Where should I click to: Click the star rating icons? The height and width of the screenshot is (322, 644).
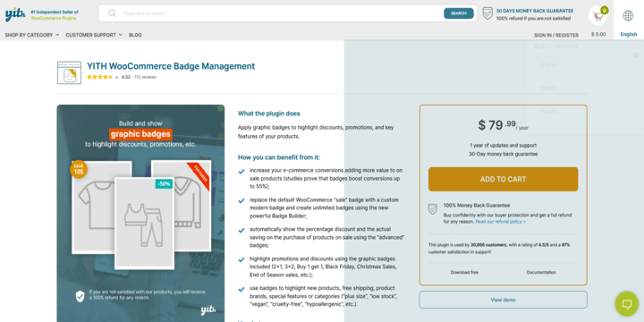click(x=99, y=77)
